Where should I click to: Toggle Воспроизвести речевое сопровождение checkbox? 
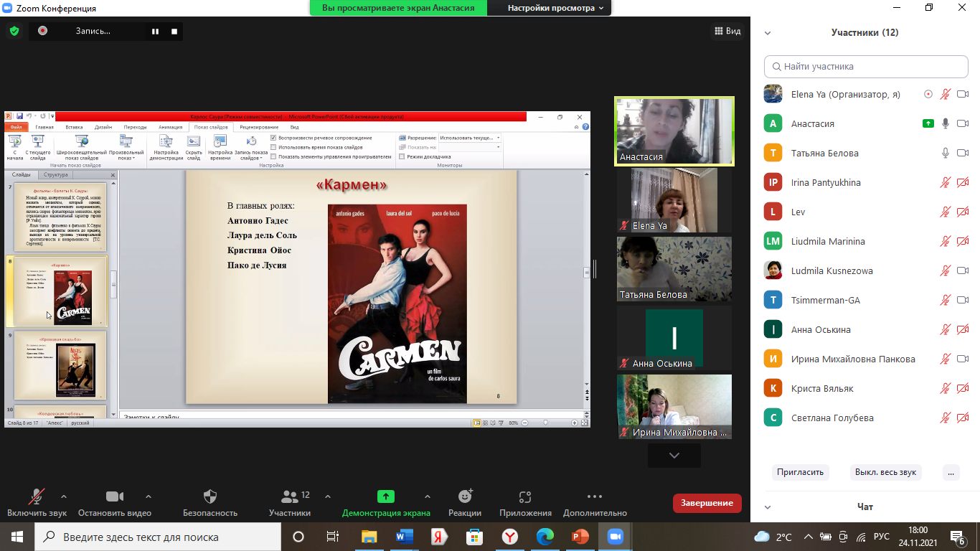click(x=273, y=137)
